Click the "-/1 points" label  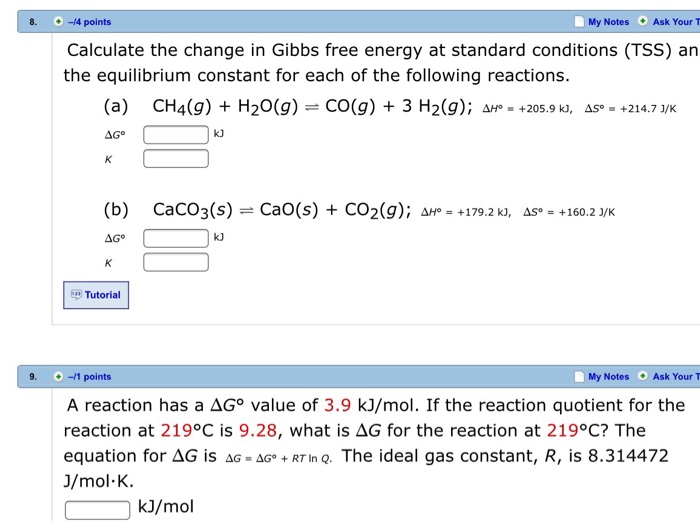(90, 377)
